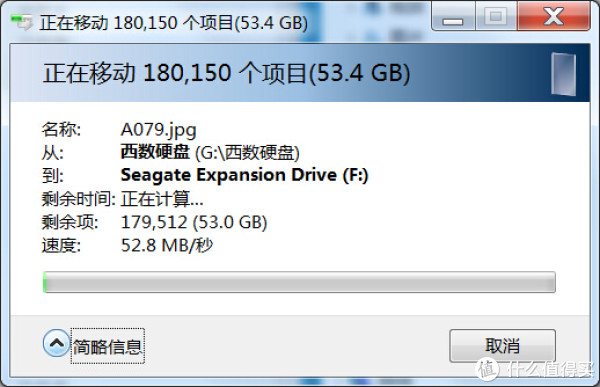Click the 速度 label
600x387 pixels.
coord(61,245)
